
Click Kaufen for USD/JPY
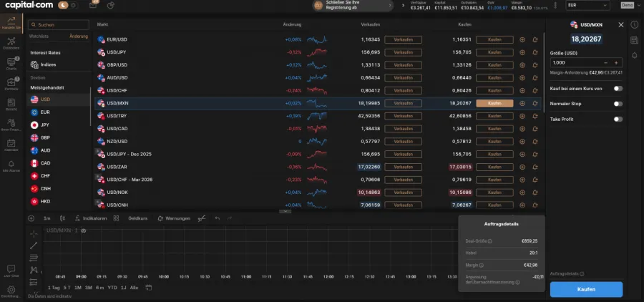tap(494, 52)
